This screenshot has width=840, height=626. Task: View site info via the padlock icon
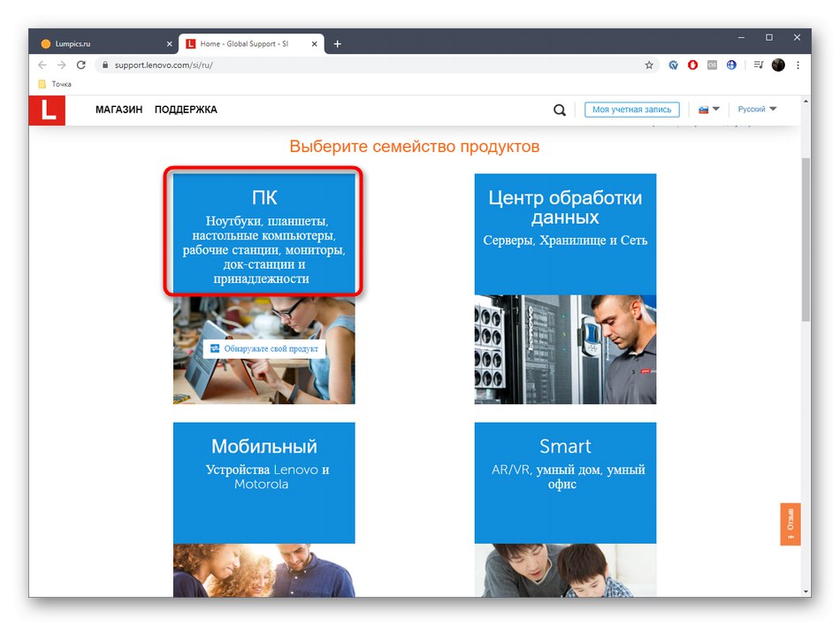coord(105,65)
